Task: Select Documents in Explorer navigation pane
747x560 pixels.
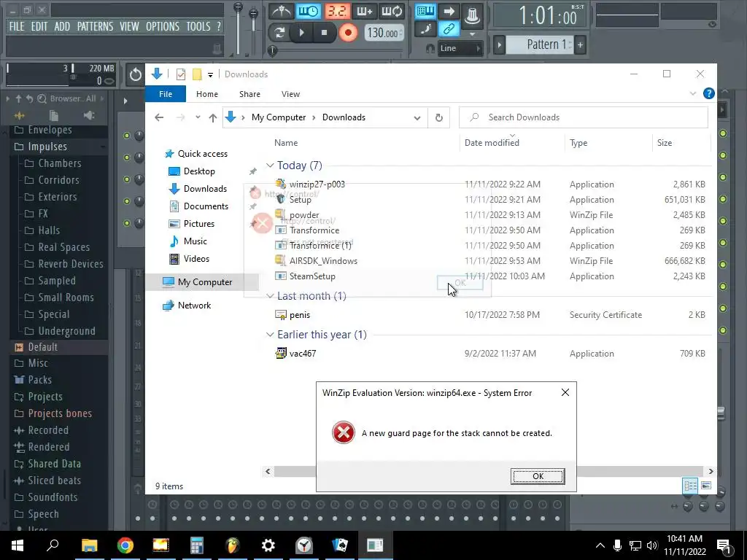Action: 206,206
